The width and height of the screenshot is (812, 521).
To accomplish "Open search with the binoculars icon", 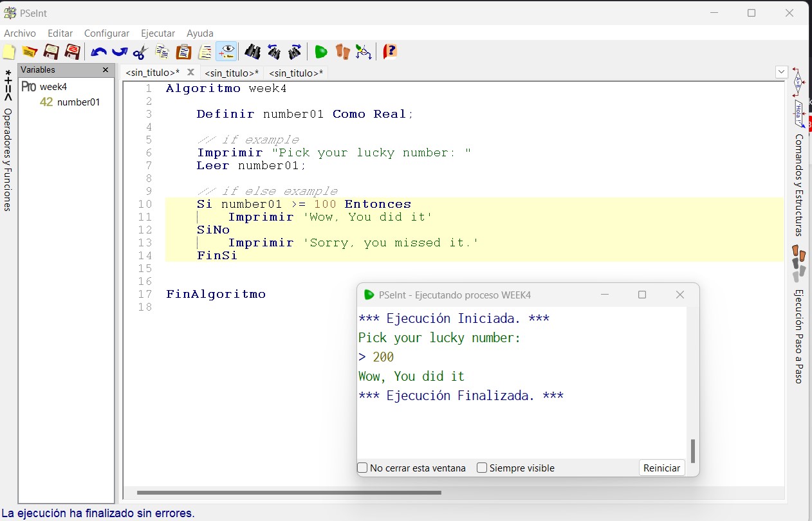I will (x=252, y=51).
